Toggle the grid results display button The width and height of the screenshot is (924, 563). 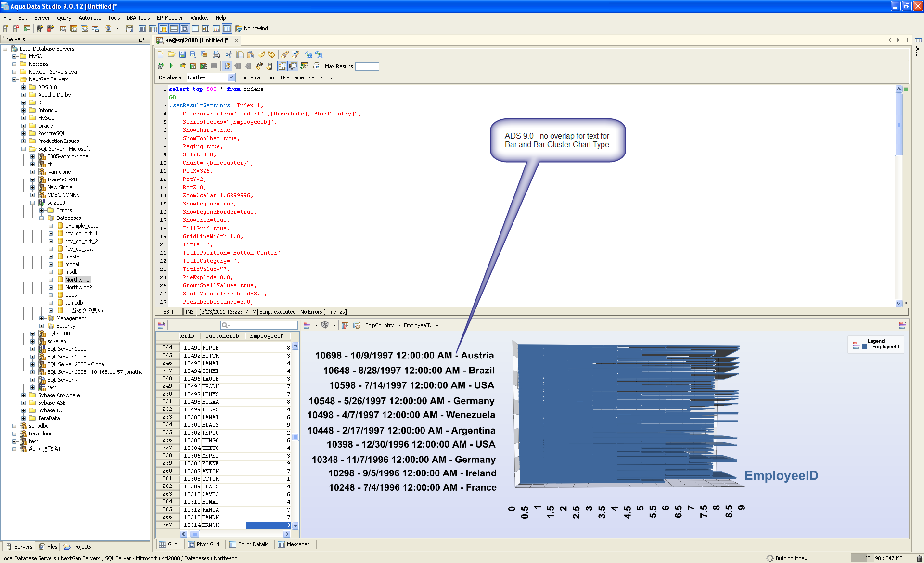282,66
